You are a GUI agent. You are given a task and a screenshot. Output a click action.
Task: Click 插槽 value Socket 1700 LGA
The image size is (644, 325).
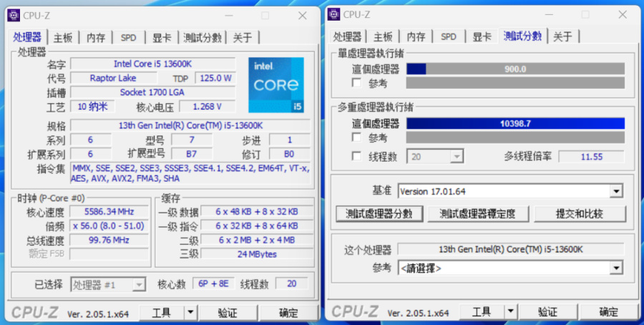[153, 92]
